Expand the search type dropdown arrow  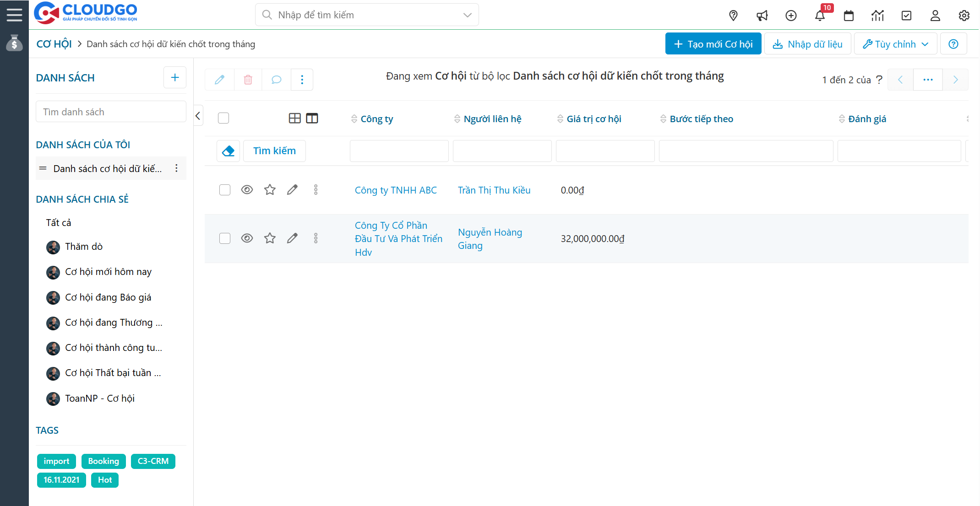[467, 15]
